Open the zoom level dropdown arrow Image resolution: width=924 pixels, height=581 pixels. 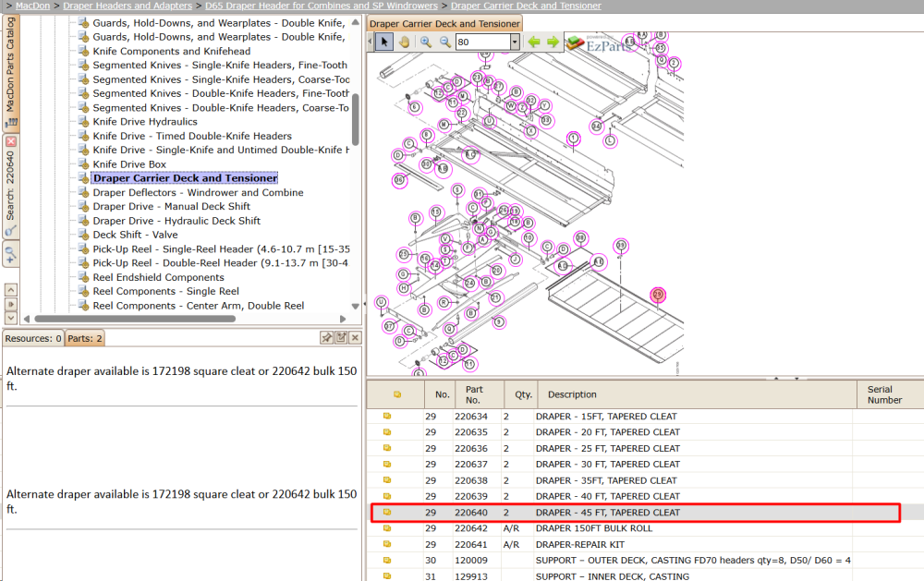click(515, 42)
